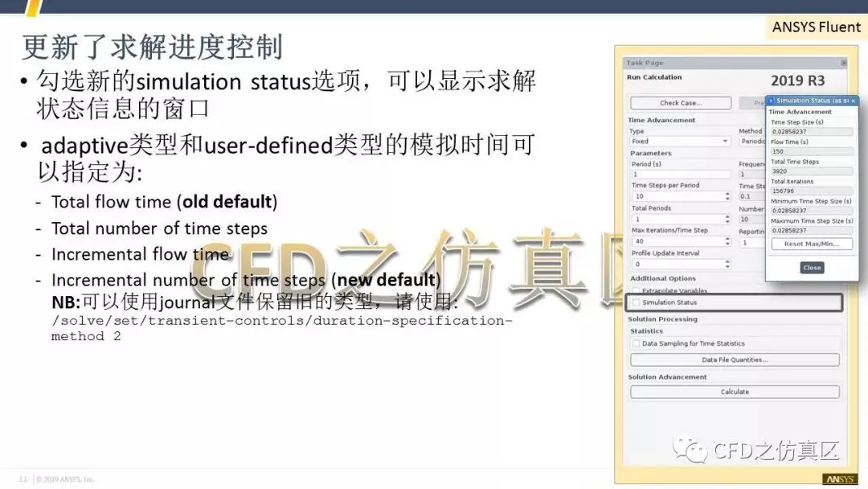The height and width of the screenshot is (489, 868).
Task: Decrease the Profile Update Interval stepper
Action: [727, 267]
